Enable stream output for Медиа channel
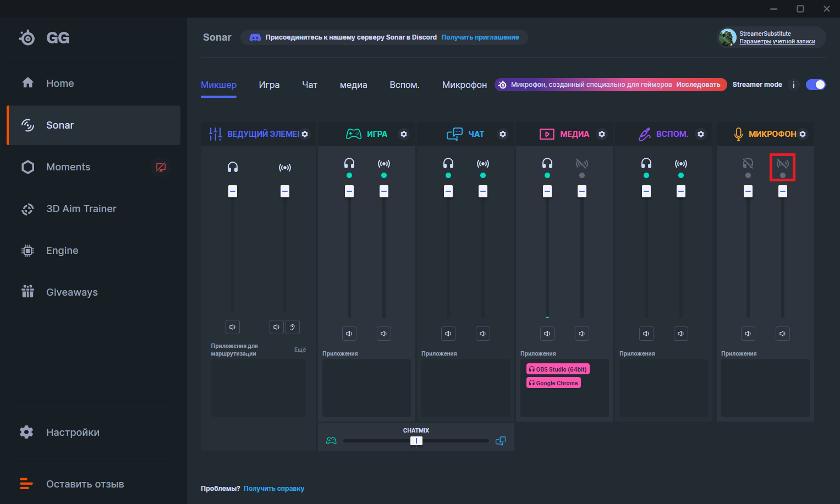Image resolution: width=840 pixels, height=504 pixels. (581, 164)
